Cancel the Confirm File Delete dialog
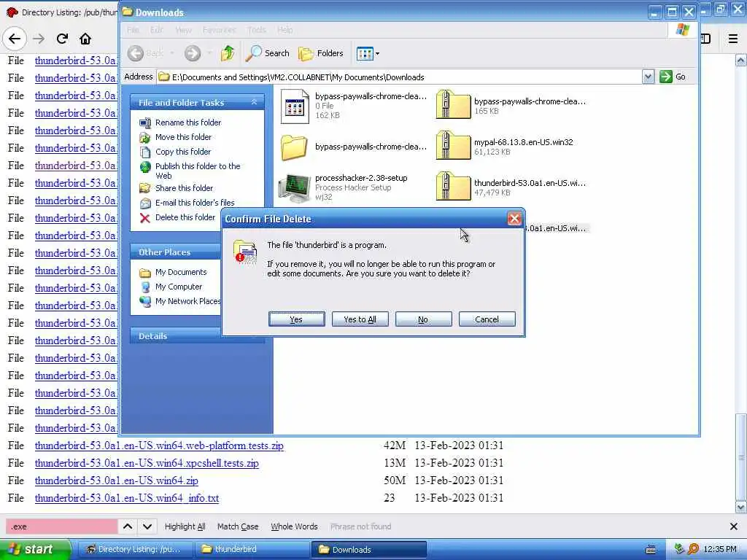This screenshot has height=560, width=747. (487, 319)
